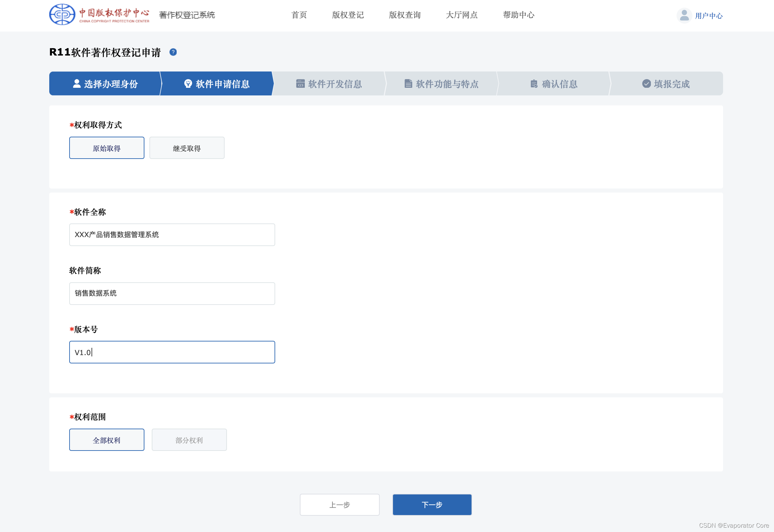Choose 部分权利 as the rights scope
Image resolution: width=774 pixels, height=532 pixels.
click(189, 440)
